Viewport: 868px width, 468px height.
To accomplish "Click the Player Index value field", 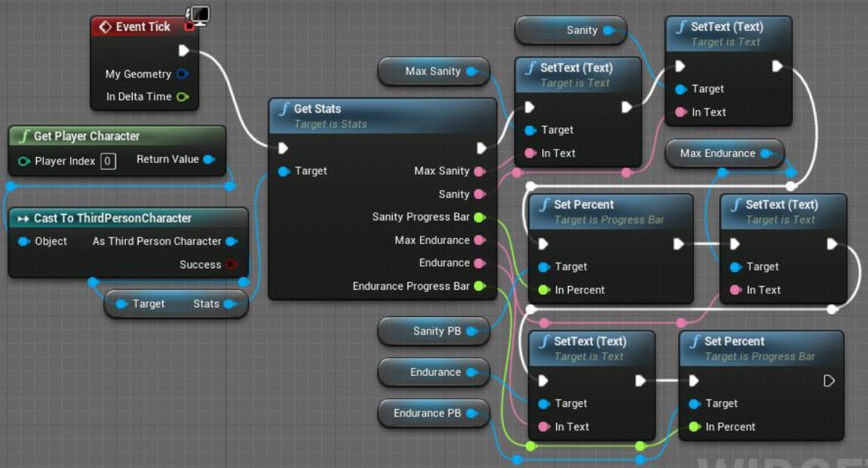I will pyautogui.click(x=108, y=161).
